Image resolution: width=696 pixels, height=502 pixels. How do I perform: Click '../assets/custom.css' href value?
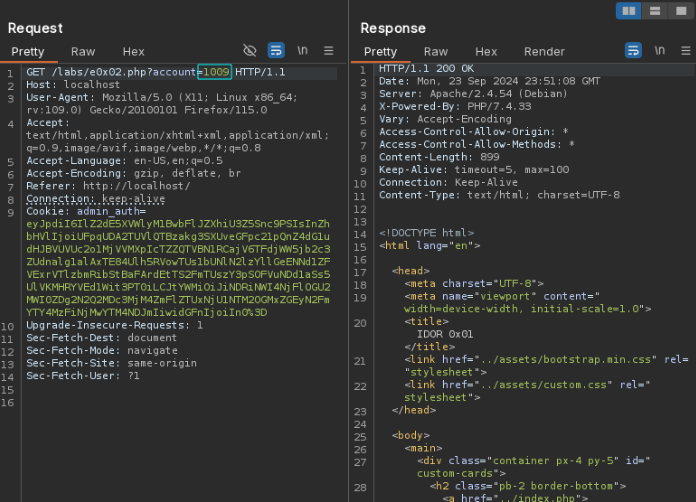(543, 385)
